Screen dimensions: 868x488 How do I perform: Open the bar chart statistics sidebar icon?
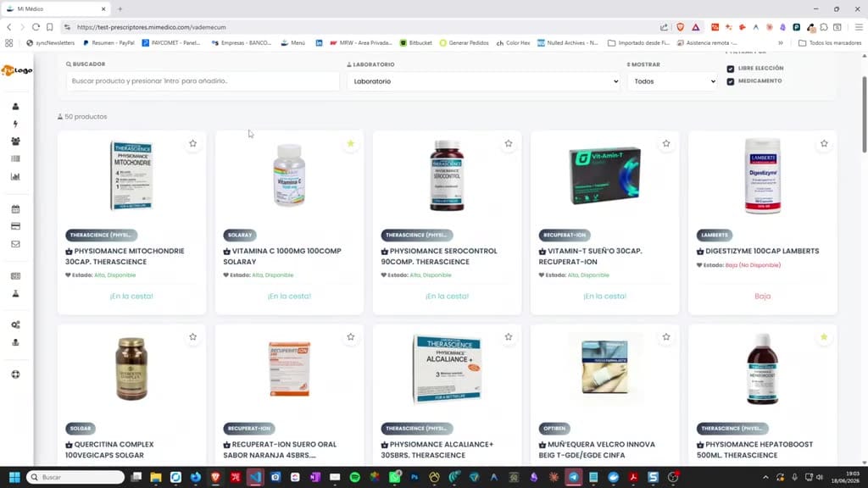point(15,176)
